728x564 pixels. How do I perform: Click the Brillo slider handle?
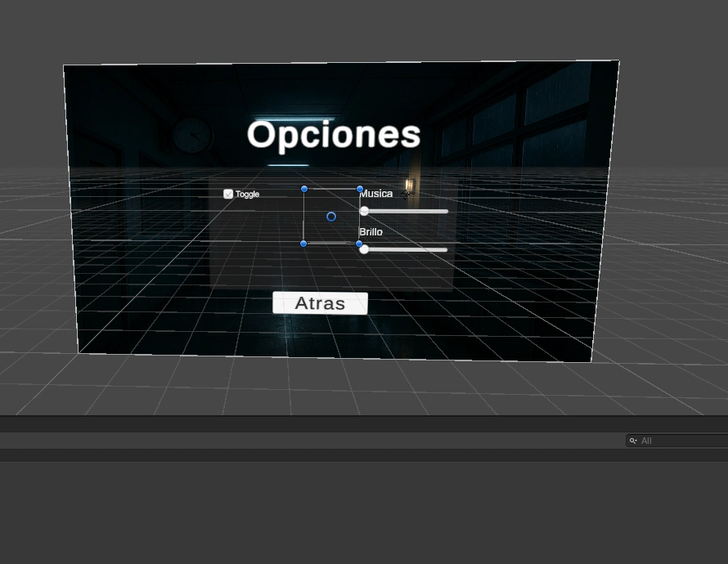[365, 249]
